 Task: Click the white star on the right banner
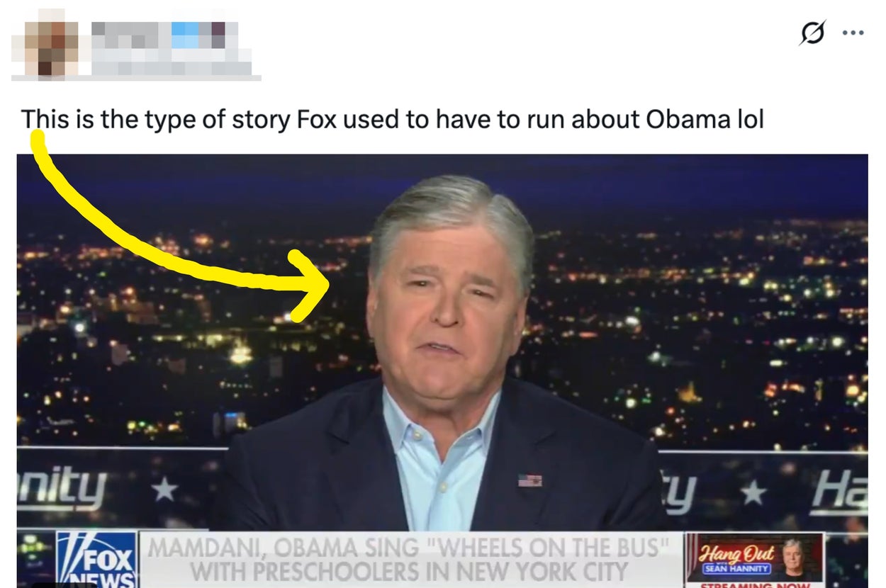pos(753,491)
